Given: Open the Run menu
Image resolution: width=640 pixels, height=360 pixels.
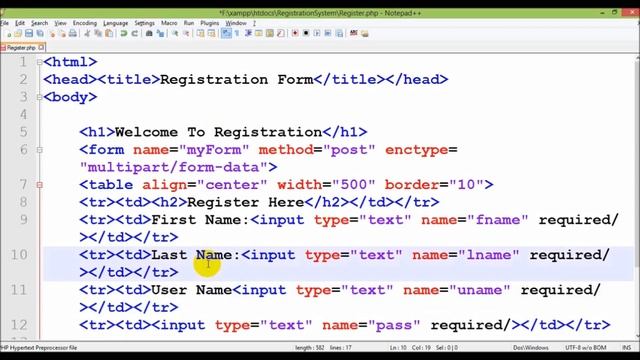Looking at the screenshot, I should click(x=189, y=23).
